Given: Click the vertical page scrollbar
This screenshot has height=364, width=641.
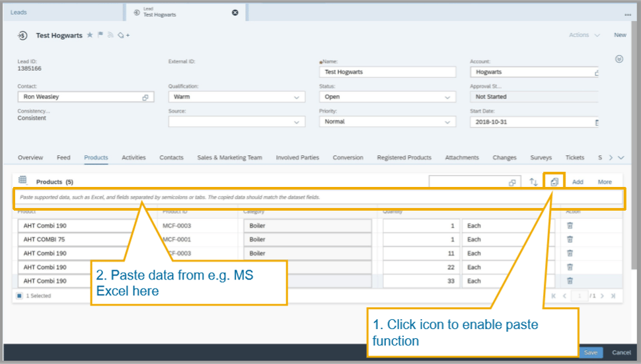Looking at the screenshot, I should click(634, 145).
